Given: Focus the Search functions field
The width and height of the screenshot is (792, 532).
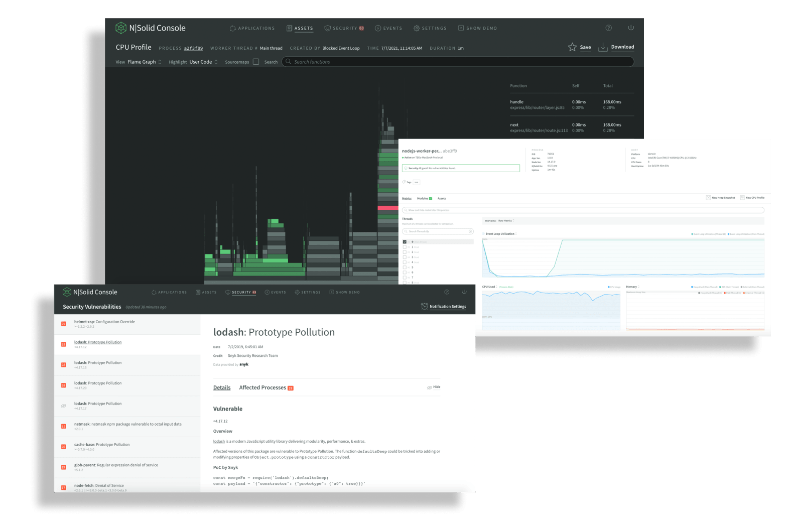Looking at the screenshot, I should (458, 62).
